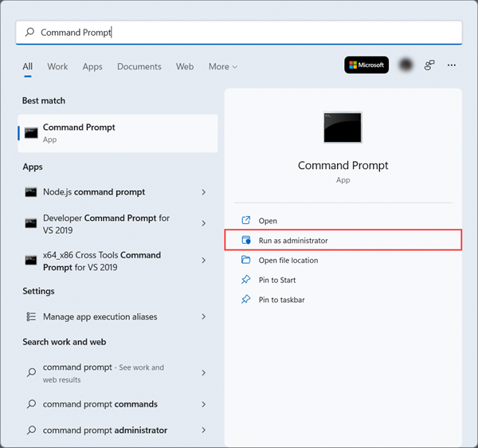The width and height of the screenshot is (478, 448).
Task: Click the large Command Prompt preview icon
Action: click(343, 128)
